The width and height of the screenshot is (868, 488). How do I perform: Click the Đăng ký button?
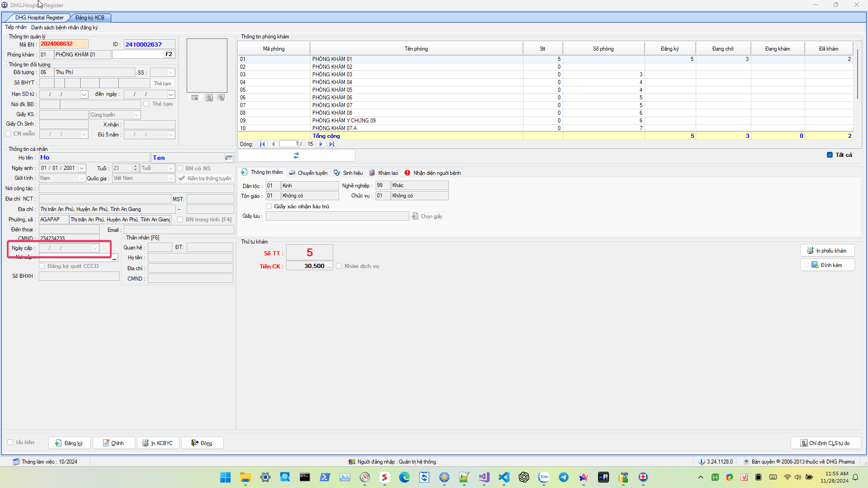(x=69, y=443)
